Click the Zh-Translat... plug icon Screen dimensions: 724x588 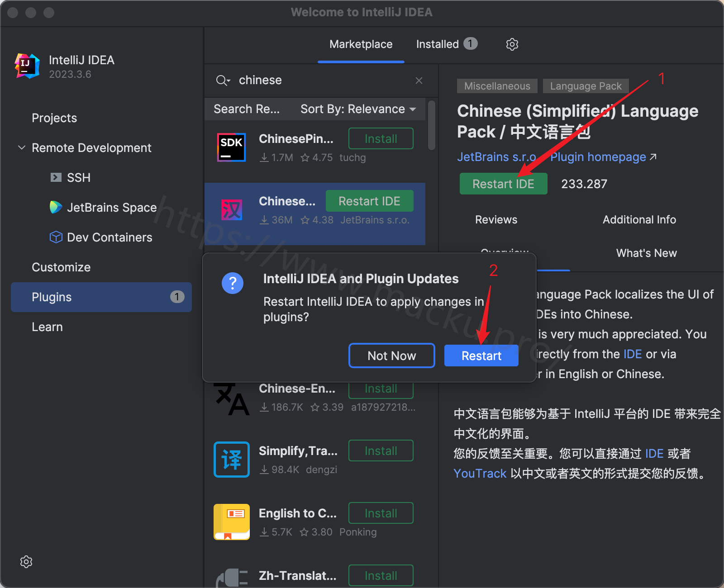click(232, 578)
